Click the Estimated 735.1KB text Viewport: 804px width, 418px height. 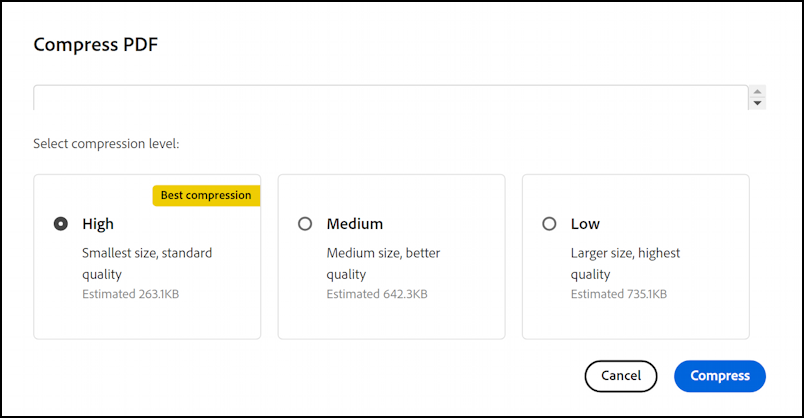pos(619,294)
